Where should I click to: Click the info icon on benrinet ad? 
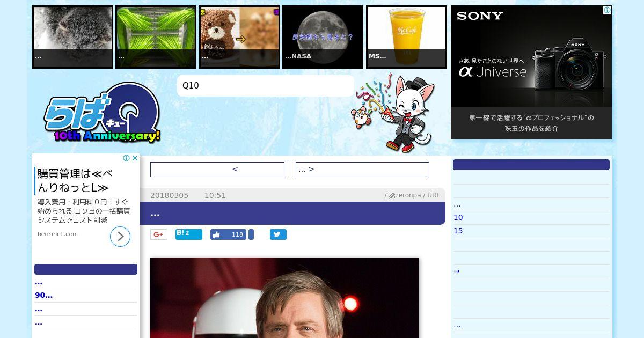(x=127, y=158)
